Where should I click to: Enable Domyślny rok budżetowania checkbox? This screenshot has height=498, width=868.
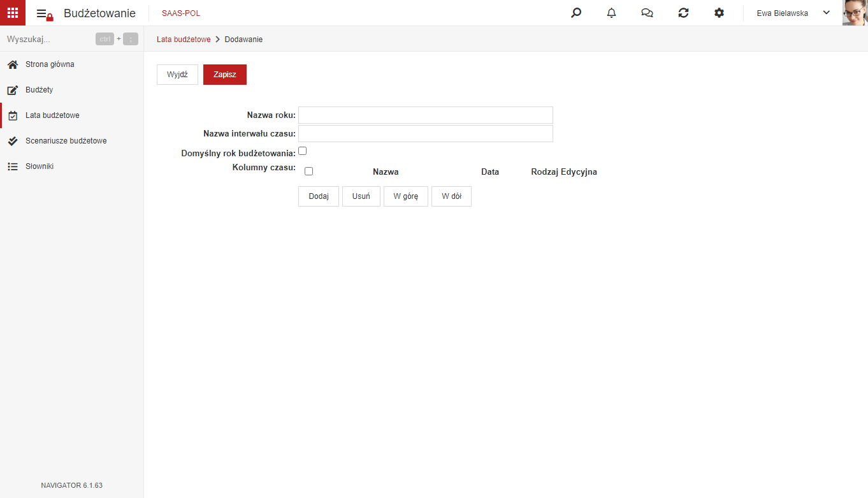coord(303,151)
